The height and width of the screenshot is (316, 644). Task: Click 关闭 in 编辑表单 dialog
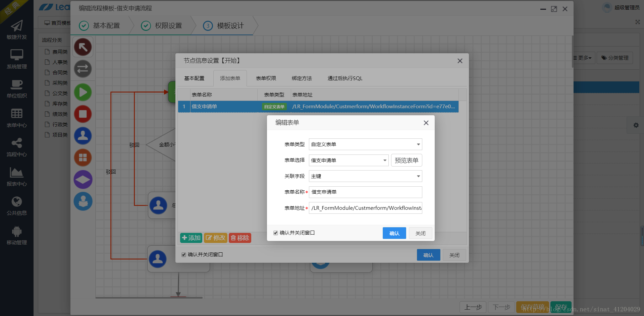pyautogui.click(x=420, y=233)
